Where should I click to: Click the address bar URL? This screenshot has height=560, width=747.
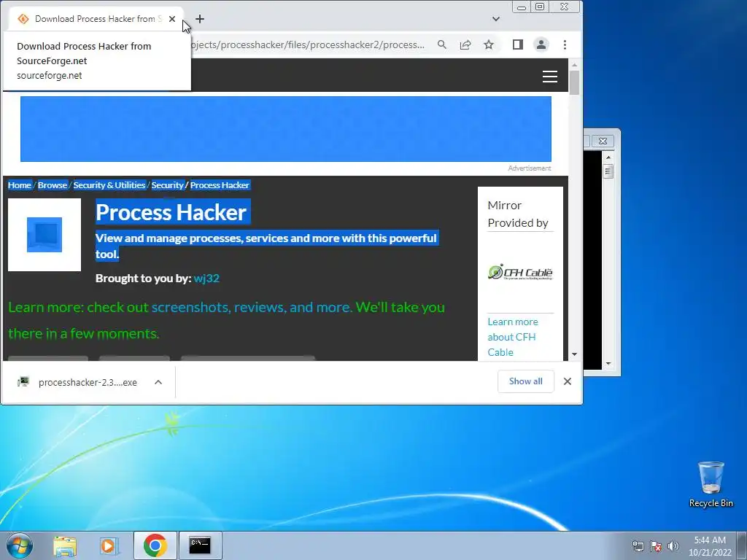tap(307, 44)
